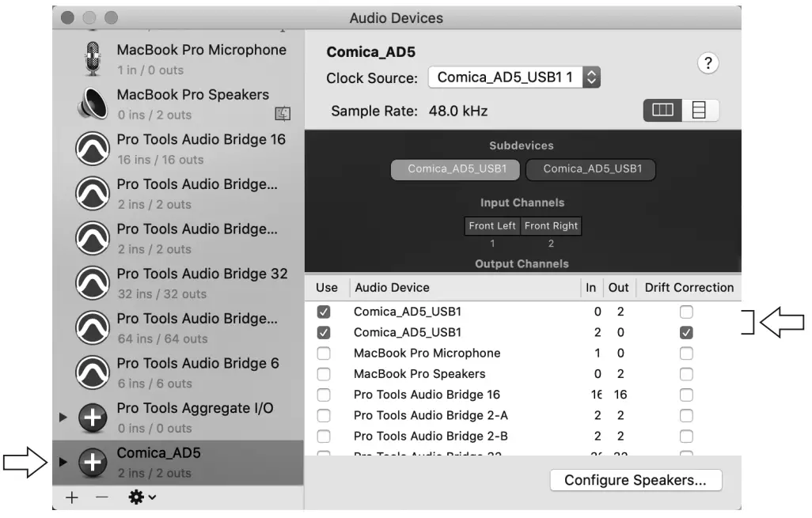Click the Comica_AD5 aggregate device icon
Image resolution: width=812 pixels, height=518 pixels.
[93, 462]
